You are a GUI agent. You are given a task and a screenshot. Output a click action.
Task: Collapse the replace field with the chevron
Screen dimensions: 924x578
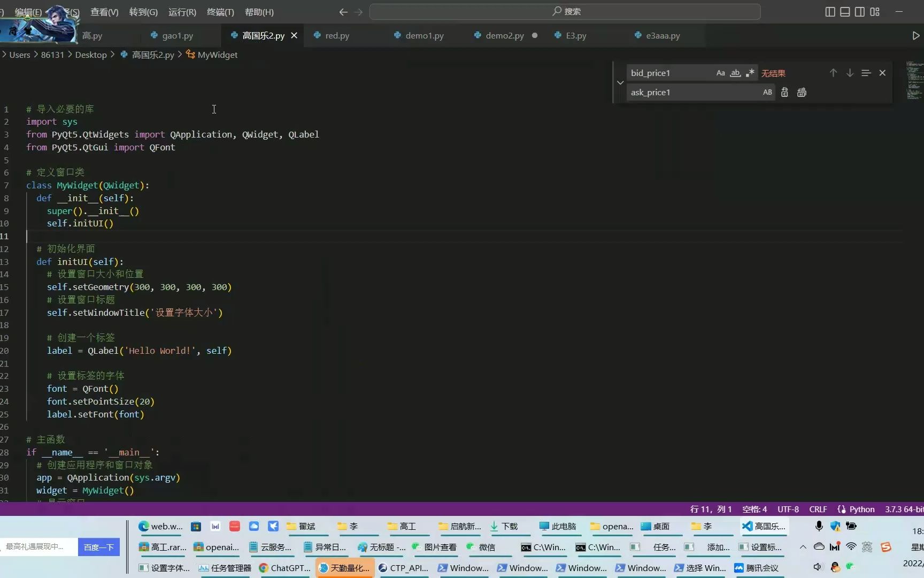tap(620, 82)
